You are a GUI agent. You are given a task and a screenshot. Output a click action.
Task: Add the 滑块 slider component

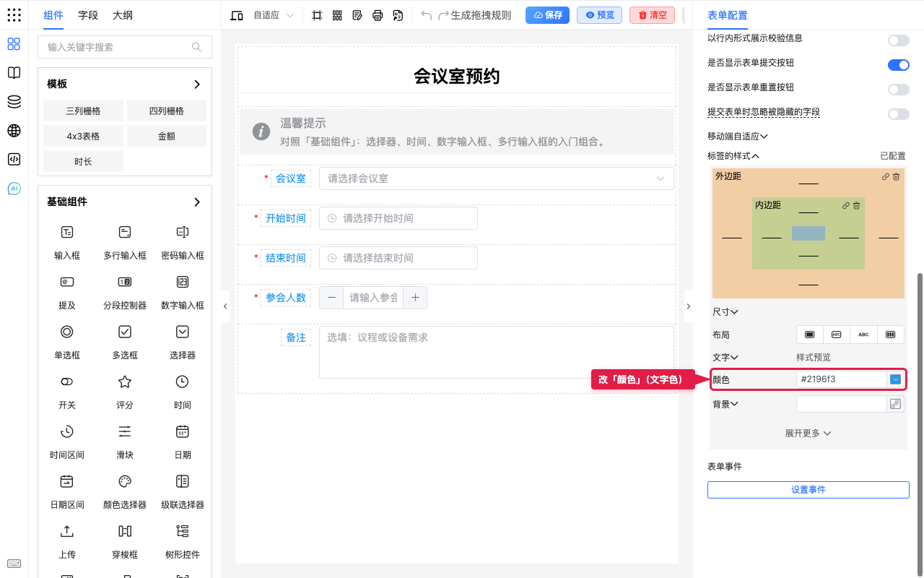(x=125, y=441)
